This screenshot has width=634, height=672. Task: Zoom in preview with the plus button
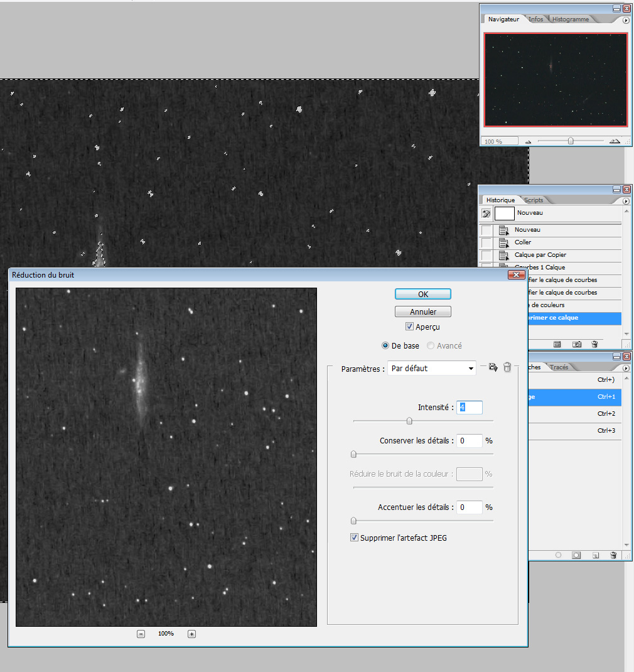click(191, 634)
